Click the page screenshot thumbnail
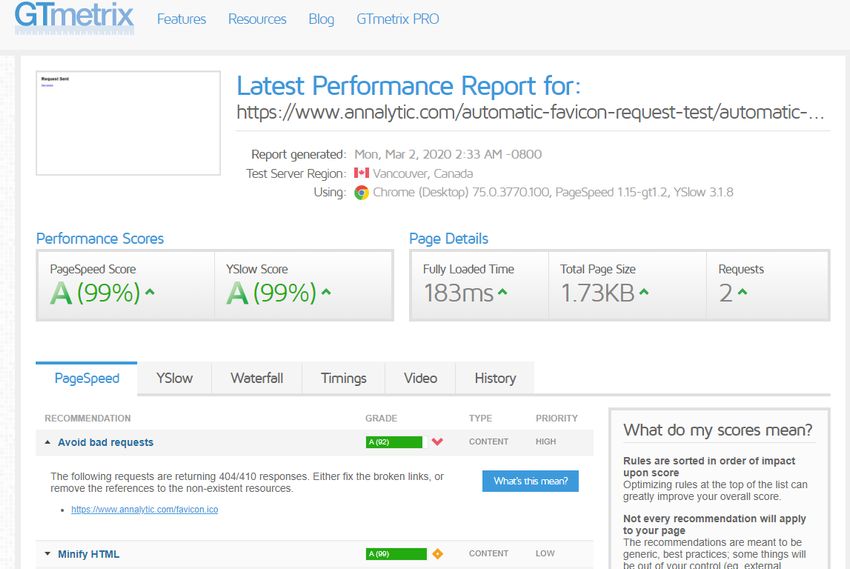 click(128, 123)
